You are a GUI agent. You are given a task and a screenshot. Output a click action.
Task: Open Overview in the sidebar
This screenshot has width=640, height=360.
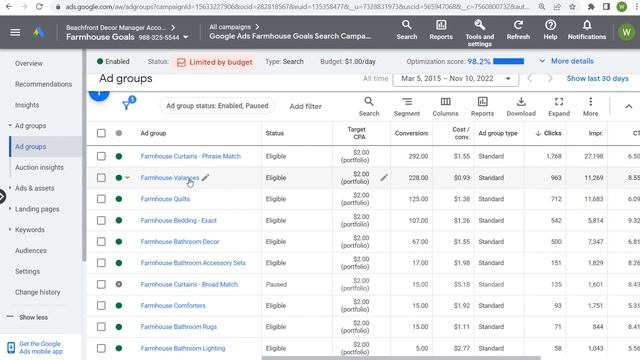(29, 64)
